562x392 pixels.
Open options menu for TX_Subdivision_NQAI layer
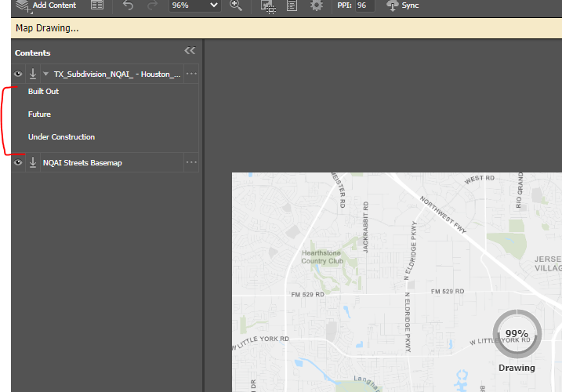click(191, 74)
